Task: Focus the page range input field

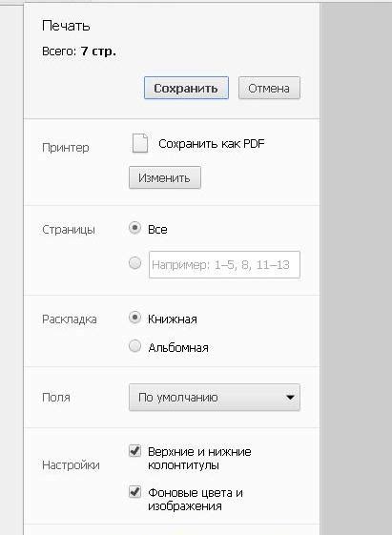Action: coord(224,265)
